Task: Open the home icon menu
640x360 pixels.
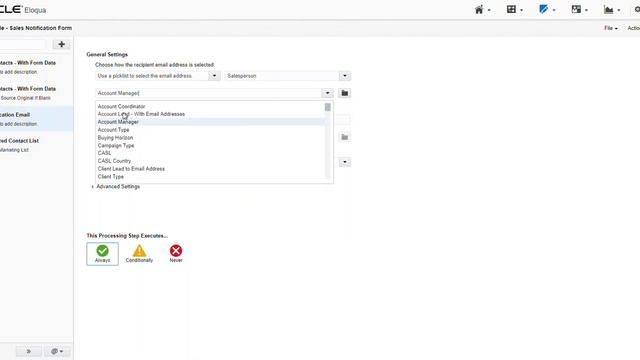Action: tap(482, 9)
